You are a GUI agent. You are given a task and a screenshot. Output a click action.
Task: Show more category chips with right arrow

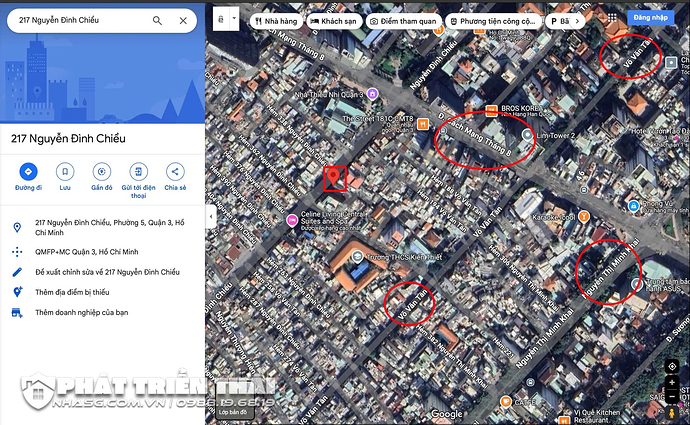pos(577,21)
